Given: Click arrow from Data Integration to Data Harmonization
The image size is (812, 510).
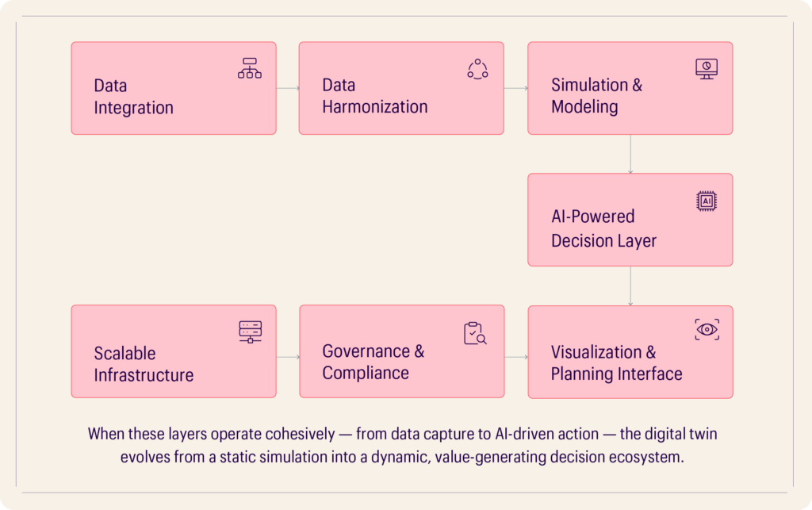Looking at the screenshot, I should pos(288,88).
